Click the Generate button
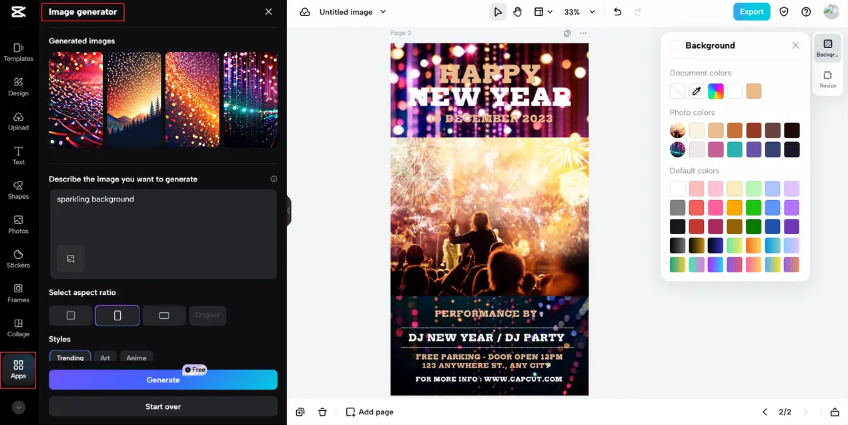 coord(163,380)
